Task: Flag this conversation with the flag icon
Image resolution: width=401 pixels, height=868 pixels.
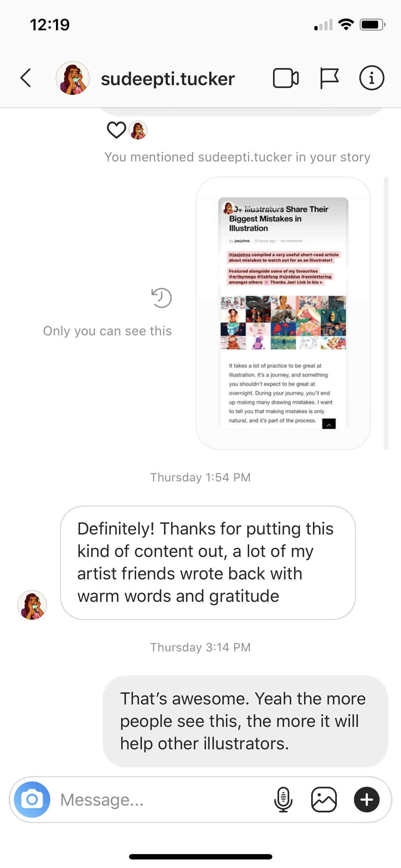Action: [329, 78]
